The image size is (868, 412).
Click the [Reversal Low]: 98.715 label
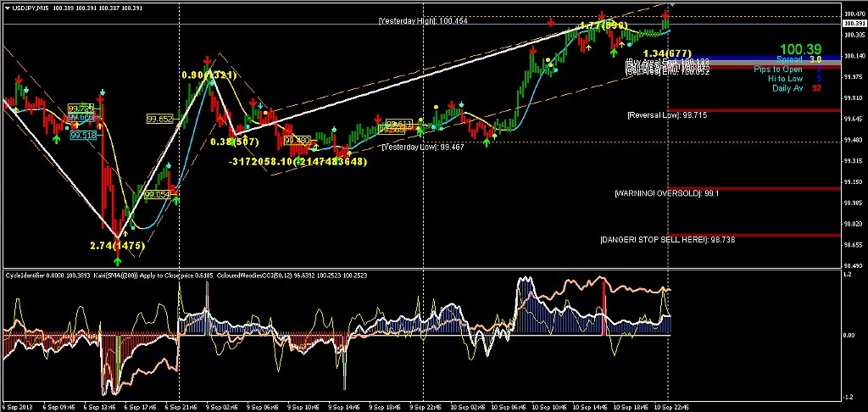[x=666, y=116]
